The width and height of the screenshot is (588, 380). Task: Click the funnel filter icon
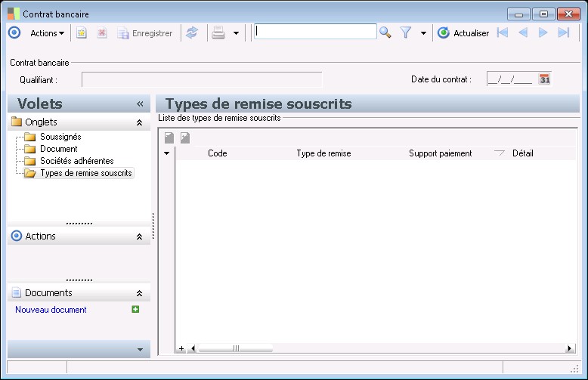coord(406,33)
